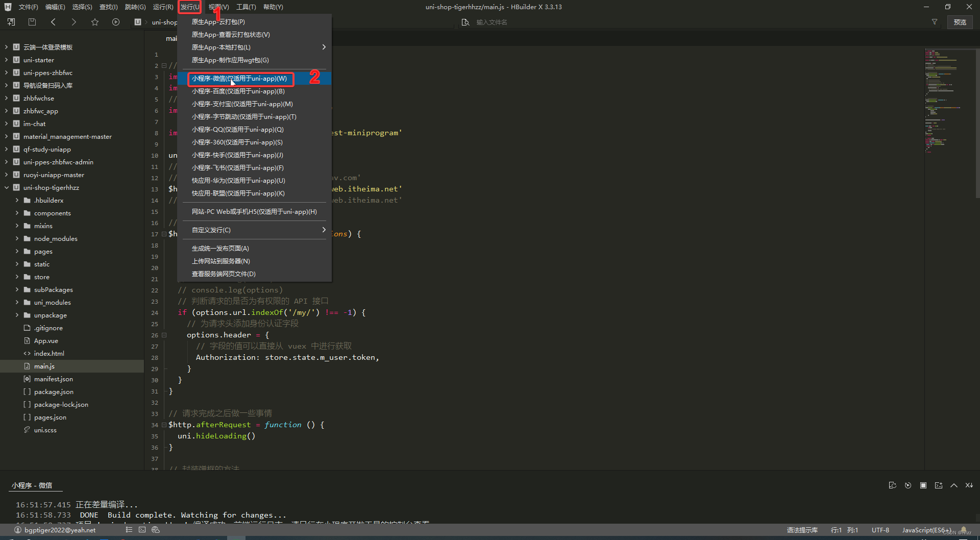Select index.html in project tree

[49, 353]
